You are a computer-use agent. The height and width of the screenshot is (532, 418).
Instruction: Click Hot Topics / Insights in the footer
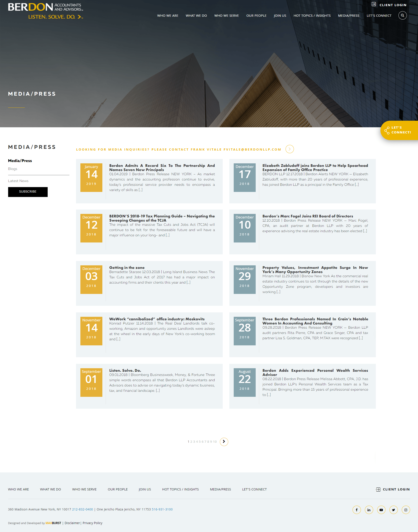(x=180, y=489)
